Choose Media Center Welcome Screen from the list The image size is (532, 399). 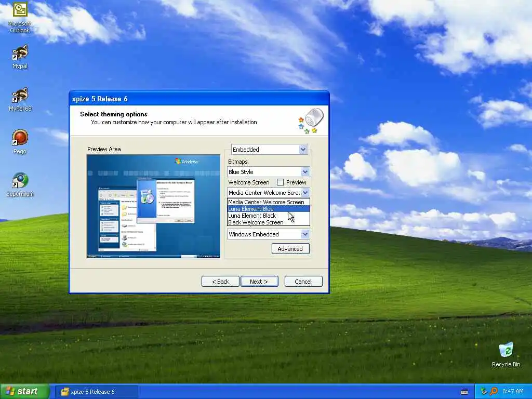pyautogui.click(x=269, y=202)
